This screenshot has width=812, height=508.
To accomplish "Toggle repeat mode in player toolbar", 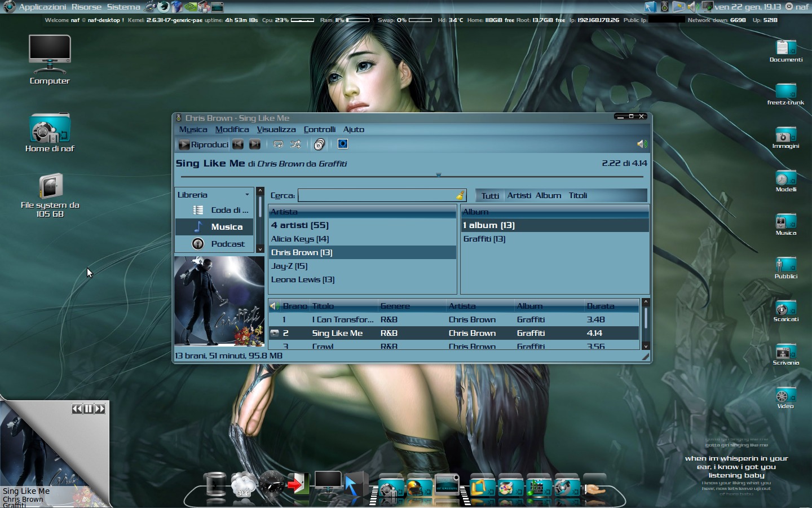I will coord(278,144).
